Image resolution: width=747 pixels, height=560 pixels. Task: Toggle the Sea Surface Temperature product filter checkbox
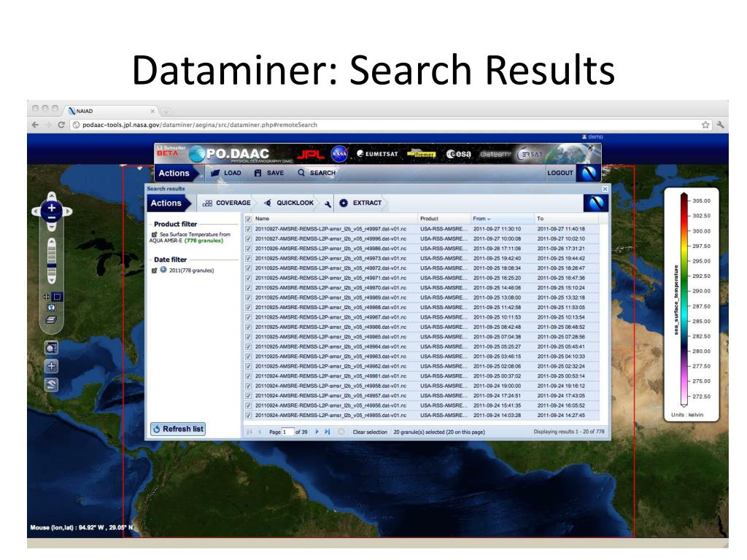coord(155,234)
